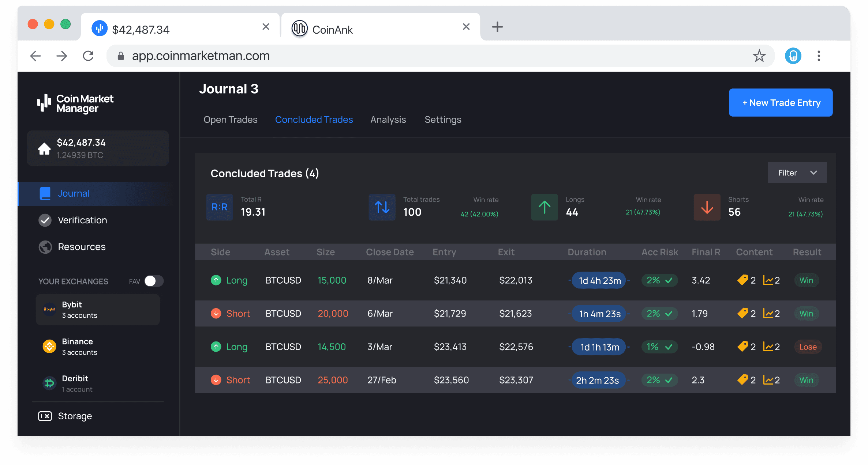Viewport: 868px width, 465px height.
Task: Toggle the 1% risk checkmark on 3/Mar trade
Action: coord(668,346)
